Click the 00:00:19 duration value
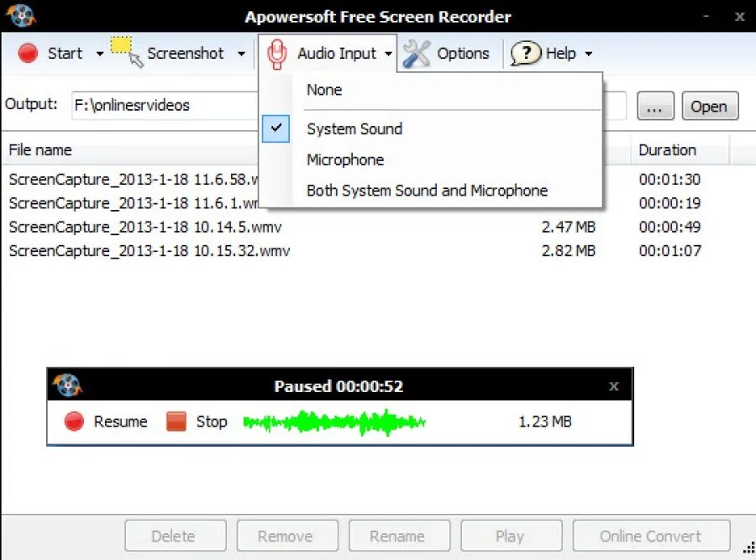Image resolution: width=756 pixels, height=560 pixels. click(669, 203)
